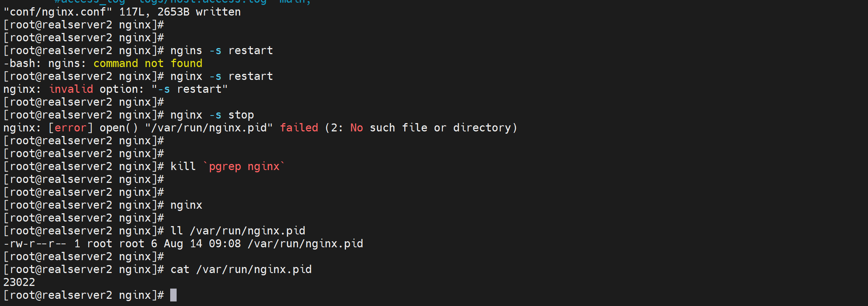Click the "Aug 14 09:08" file timestamp
The height and width of the screenshot is (306, 868).
pos(202,244)
